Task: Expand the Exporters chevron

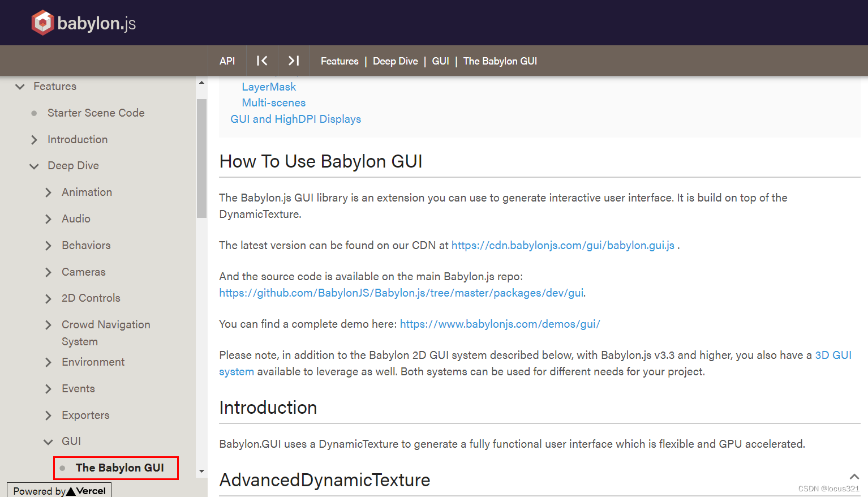Action: [x=48, y=415]
